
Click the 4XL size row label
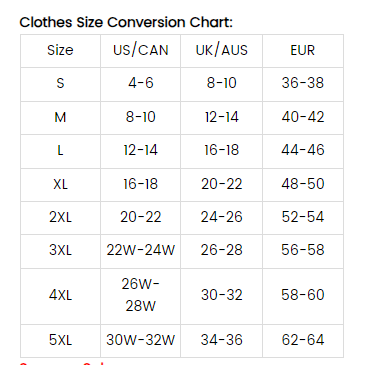point(60,295)
